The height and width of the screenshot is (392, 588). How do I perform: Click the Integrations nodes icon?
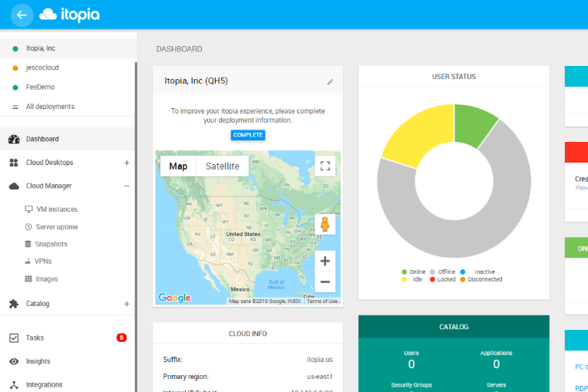(x=14, y=385)
